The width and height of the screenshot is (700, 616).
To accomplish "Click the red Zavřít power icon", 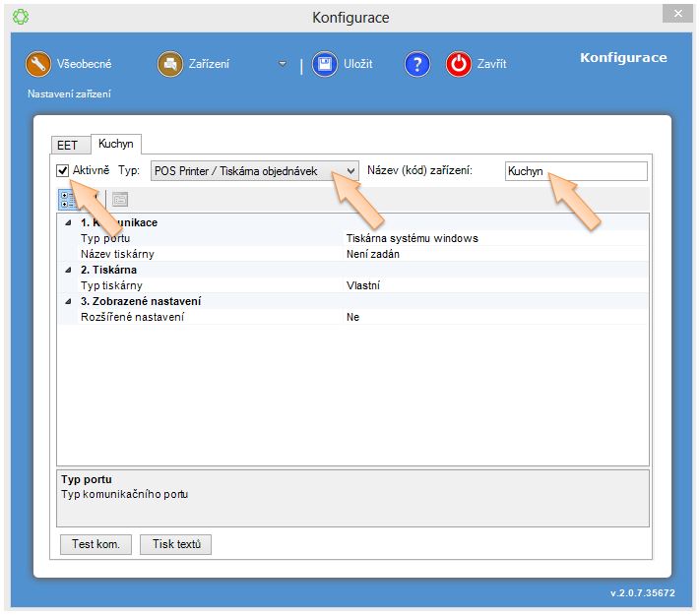I will tap(459, 64).
